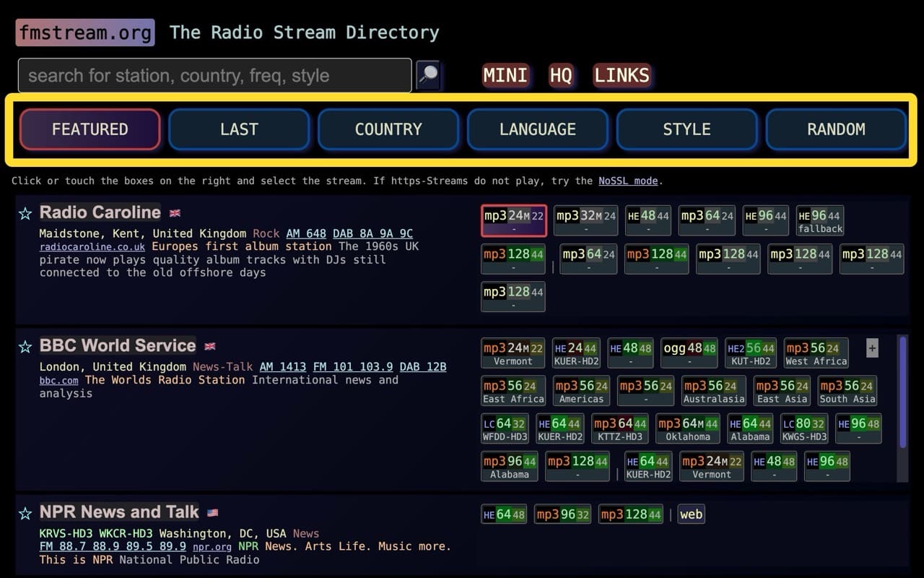The image size is (924, 578).
Task: Play BBC ogg 48 48 stream
Action: point(689,353)
